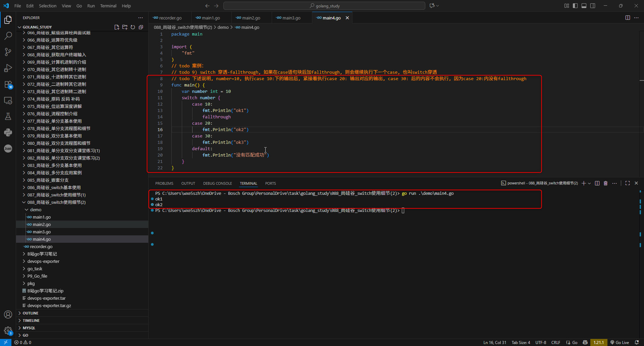The image size is (644, 346).
Task: Split the terminal panel
Action: point(597,183)
